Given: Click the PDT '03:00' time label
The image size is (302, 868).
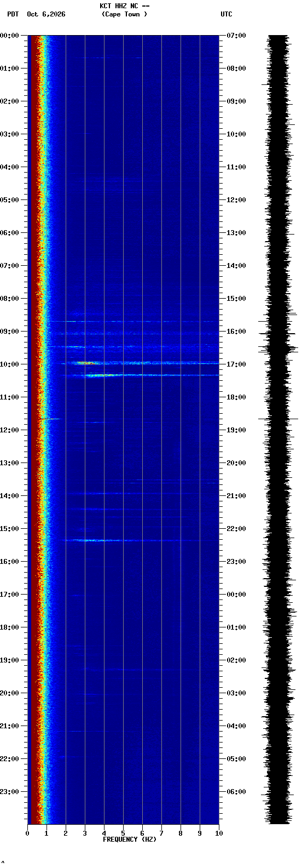Looking at the screenshot, I should (10, 134).
